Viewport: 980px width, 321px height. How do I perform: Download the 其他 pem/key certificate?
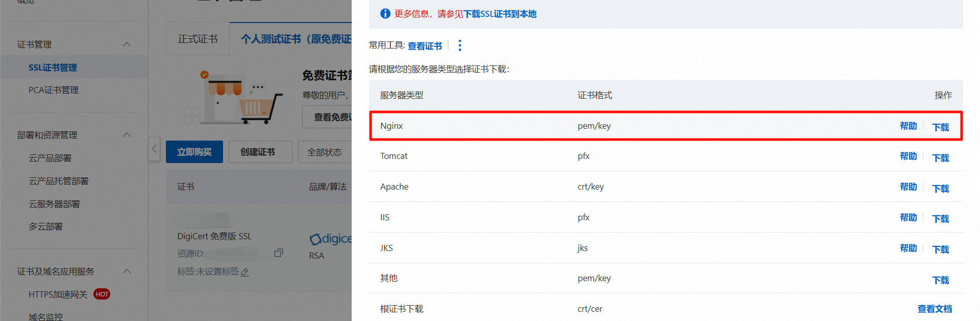(941, 280)
